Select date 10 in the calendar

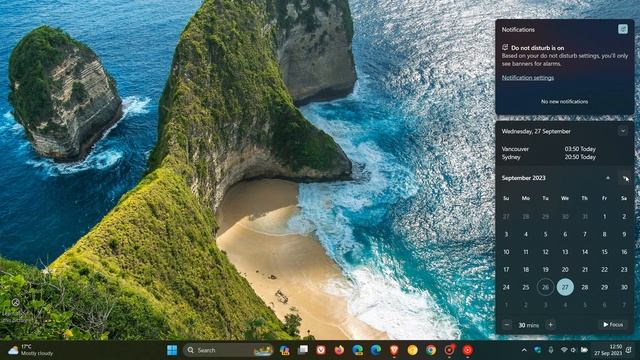tap(506, 252)
